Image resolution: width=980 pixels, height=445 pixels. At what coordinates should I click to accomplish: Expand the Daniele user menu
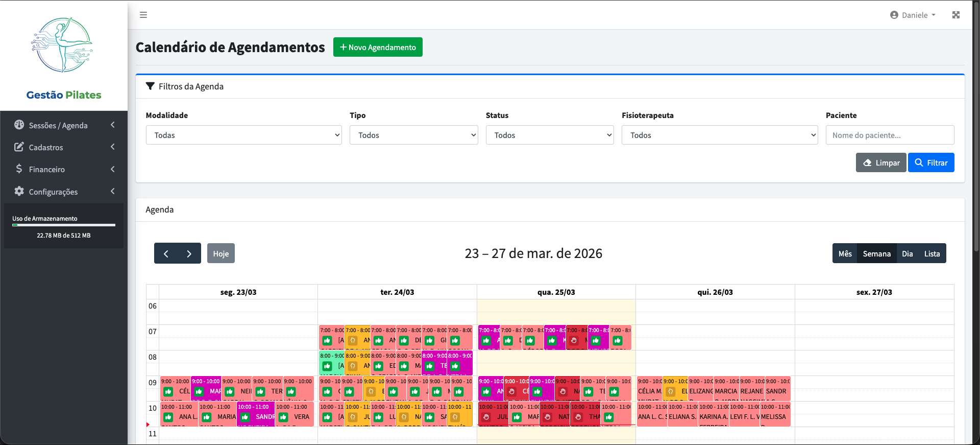point(913,15)
